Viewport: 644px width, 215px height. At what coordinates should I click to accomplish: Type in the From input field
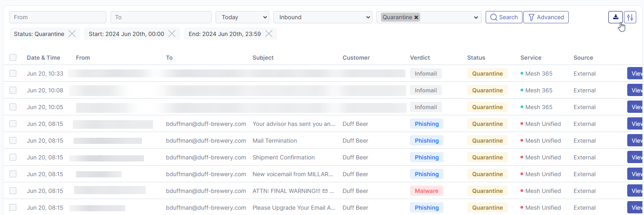point(58,17)
